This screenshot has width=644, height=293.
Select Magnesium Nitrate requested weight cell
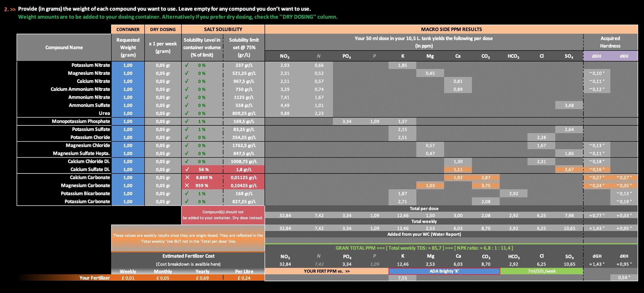pos(128,73)
